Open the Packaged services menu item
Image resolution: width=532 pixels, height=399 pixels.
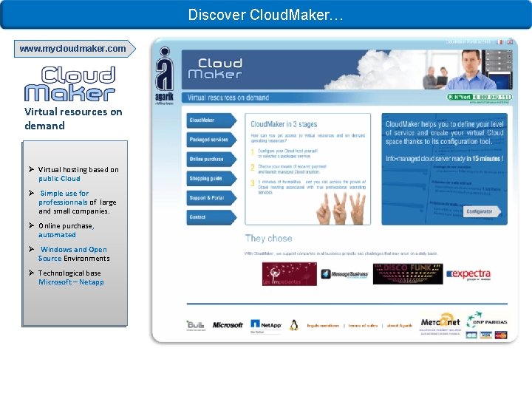[211, 140]
